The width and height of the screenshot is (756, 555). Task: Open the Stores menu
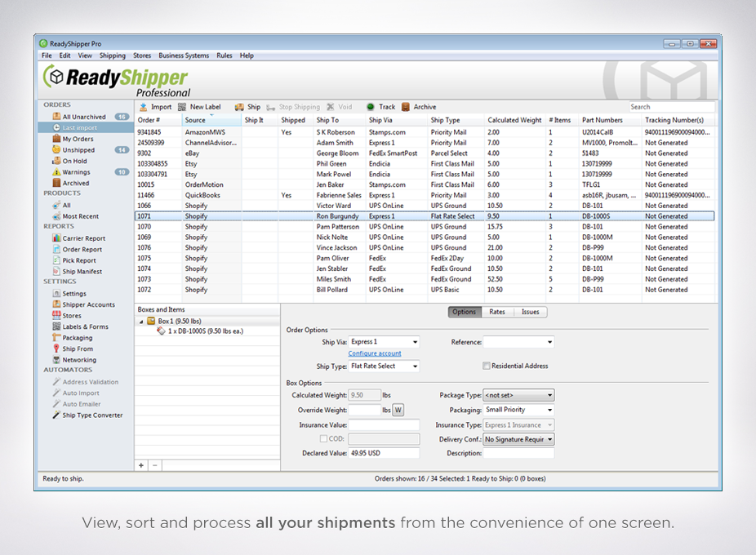142,55
